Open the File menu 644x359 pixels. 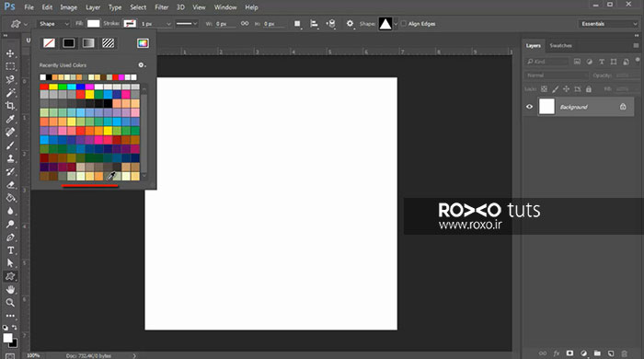tap(29, 7)
